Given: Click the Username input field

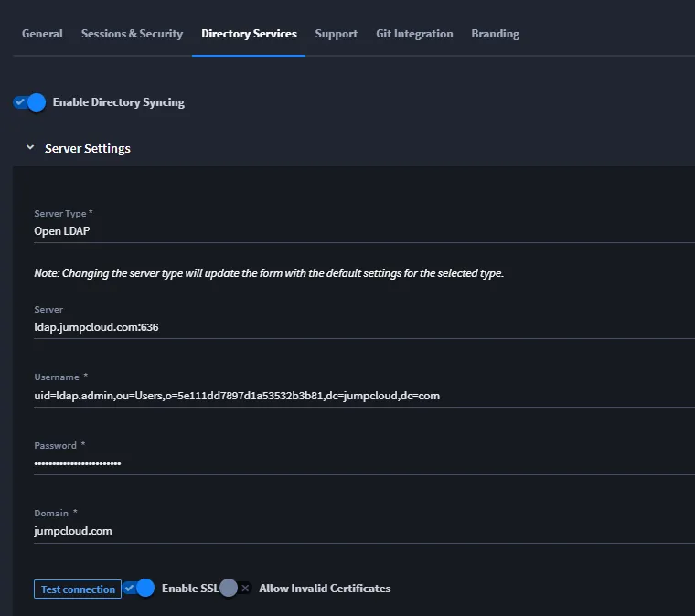Looking at the screenshot, I should [x=364, y=396].
